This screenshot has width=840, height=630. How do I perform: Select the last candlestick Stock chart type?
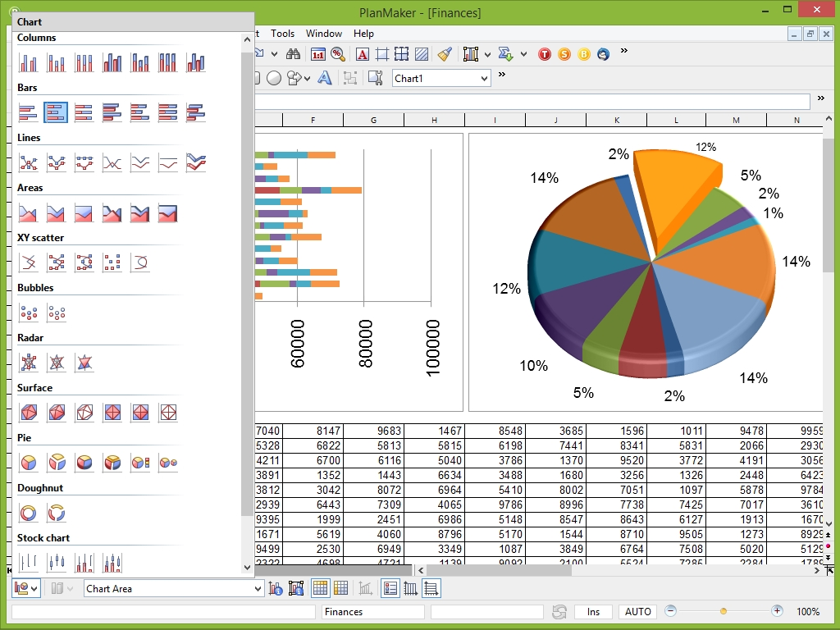[112, 563]
